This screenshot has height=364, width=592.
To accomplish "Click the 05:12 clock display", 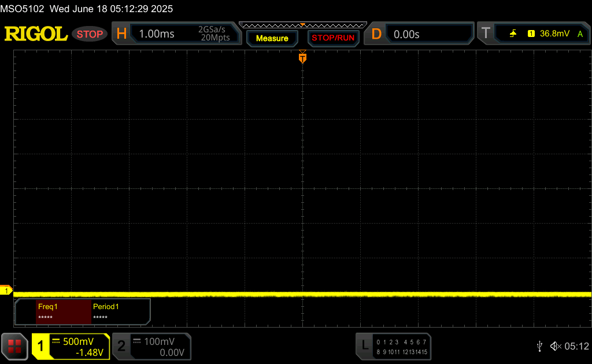I will point(576,346).
